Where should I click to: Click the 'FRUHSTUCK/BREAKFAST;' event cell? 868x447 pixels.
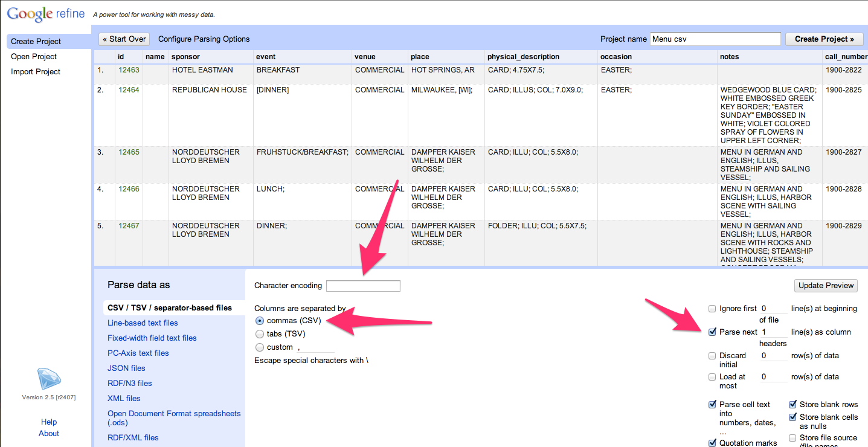[x=303, y=152]
